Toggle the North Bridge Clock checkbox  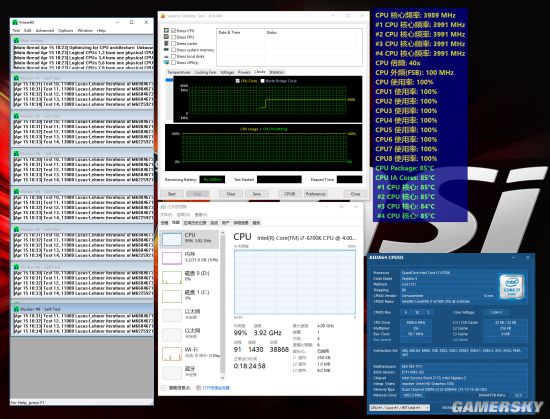click(262, 81)
